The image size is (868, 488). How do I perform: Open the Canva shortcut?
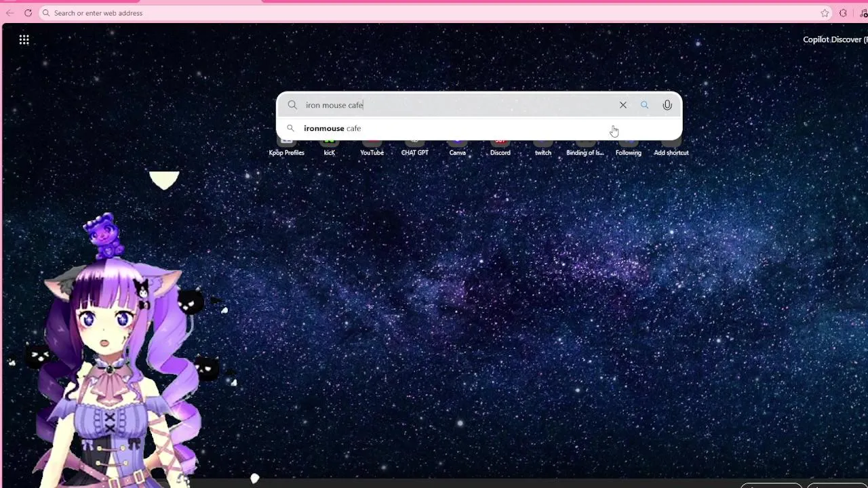click(x=457, y=146)
